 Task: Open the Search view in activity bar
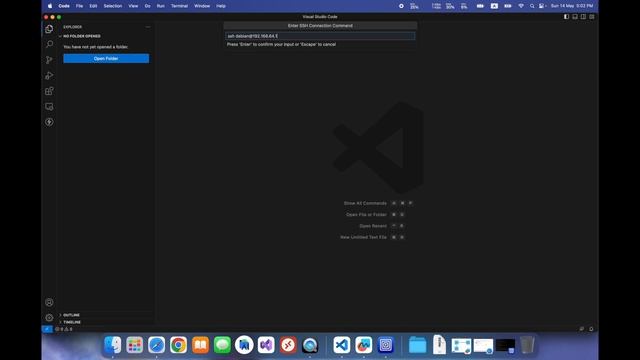point(49,44)
